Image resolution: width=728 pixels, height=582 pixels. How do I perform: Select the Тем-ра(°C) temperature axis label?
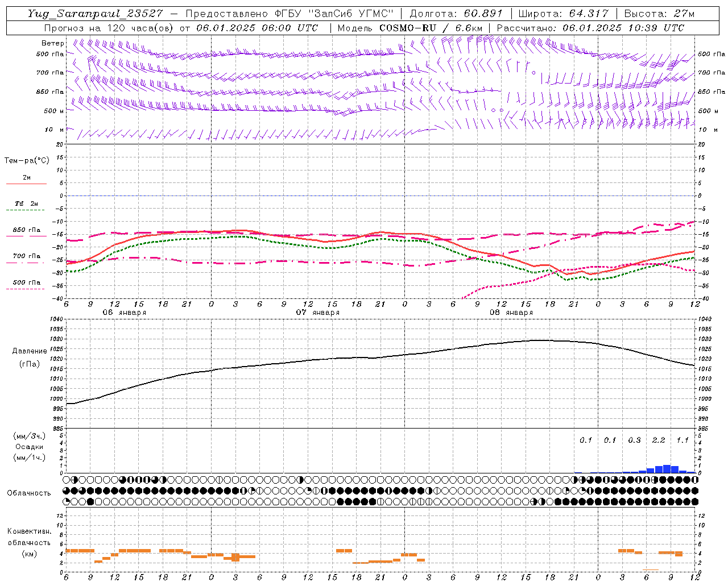[27, 161]
